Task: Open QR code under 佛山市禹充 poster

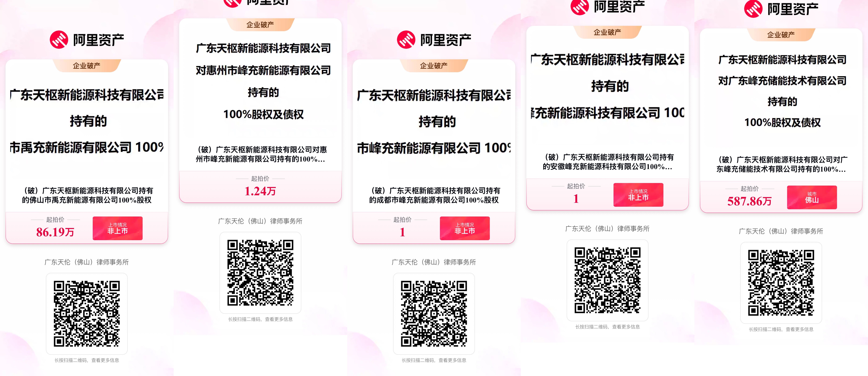Action: (87, 314)
